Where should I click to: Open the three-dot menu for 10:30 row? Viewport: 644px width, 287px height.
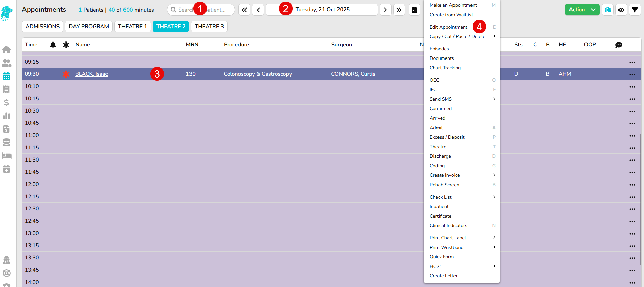click(632, 111)
